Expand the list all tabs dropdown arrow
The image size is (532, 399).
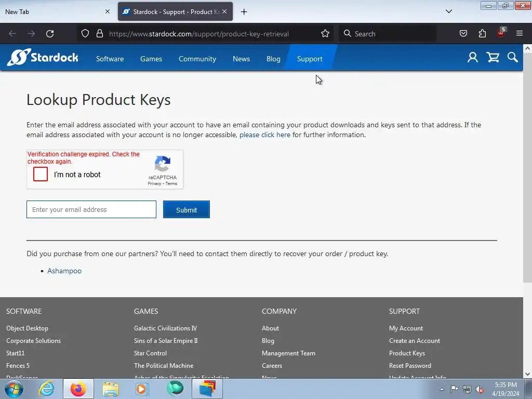coord(448,11)
